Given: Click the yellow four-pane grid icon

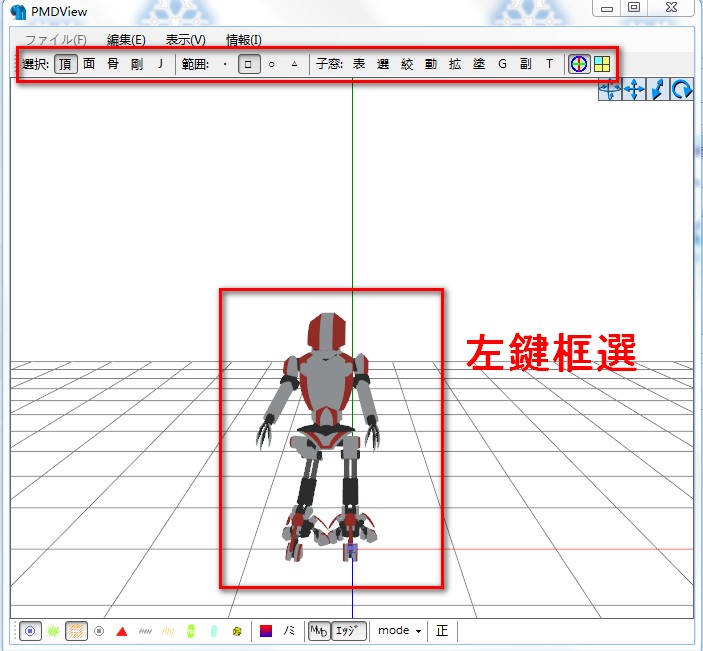Looking at the screenshot, I should [602, 64].
